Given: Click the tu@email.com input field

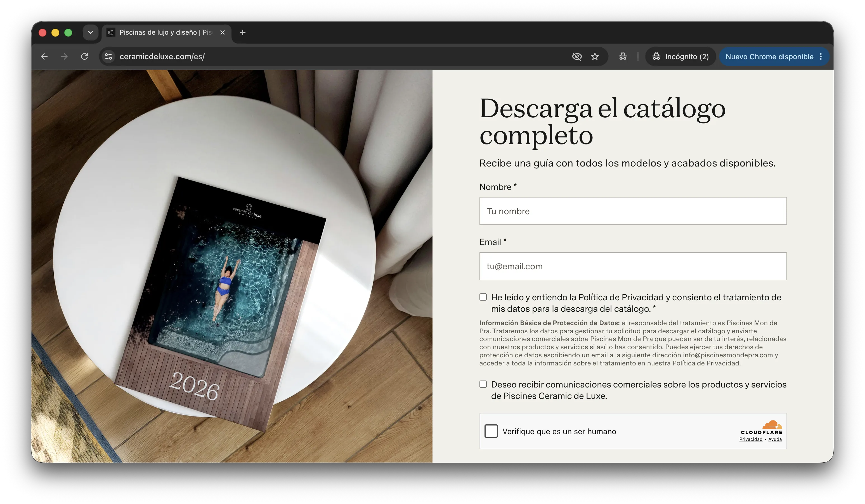Looking at the screenshot, I should [x=633, y=266].
